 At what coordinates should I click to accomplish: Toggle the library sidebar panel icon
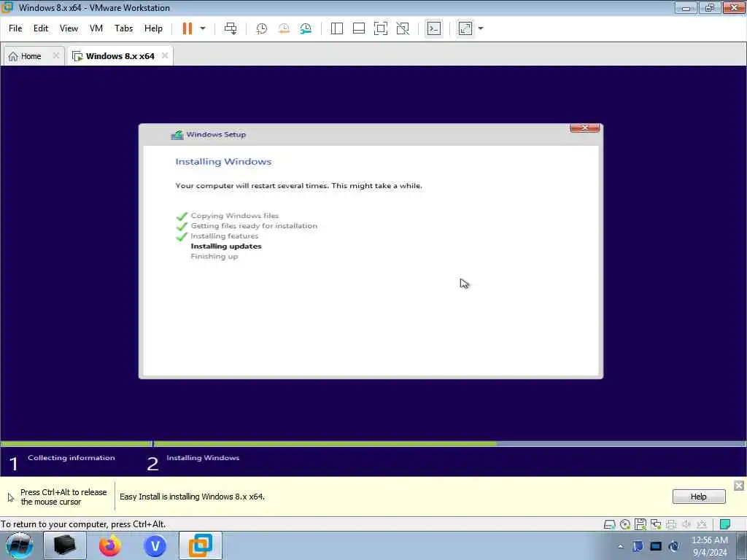pyautogui.click(x=337, y=28)
